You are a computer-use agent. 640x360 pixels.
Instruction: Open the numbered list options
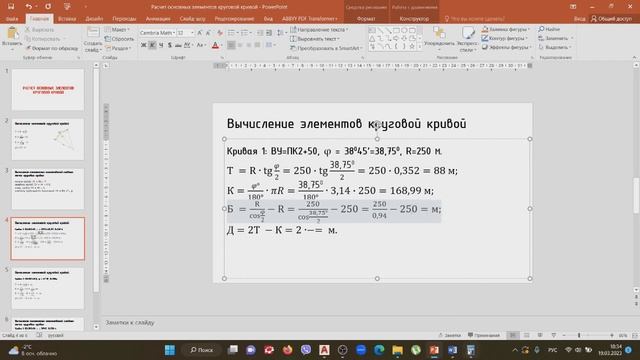[x=245, y=33]
